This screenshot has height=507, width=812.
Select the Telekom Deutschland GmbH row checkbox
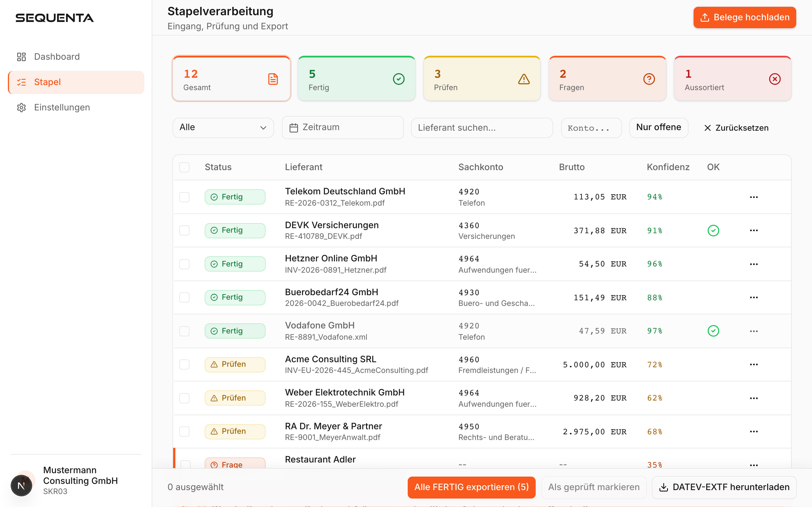click(x=184, y=197)
